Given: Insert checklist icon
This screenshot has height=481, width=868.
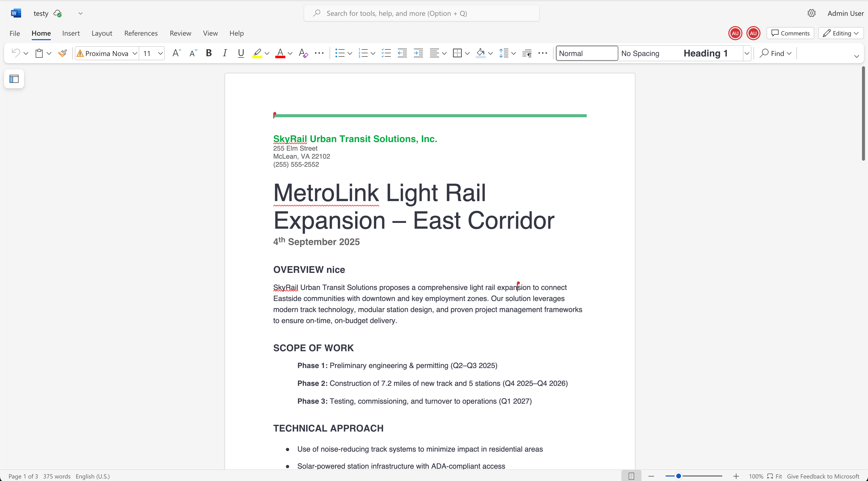Looking at the screenshot, I should pos(386,53).
